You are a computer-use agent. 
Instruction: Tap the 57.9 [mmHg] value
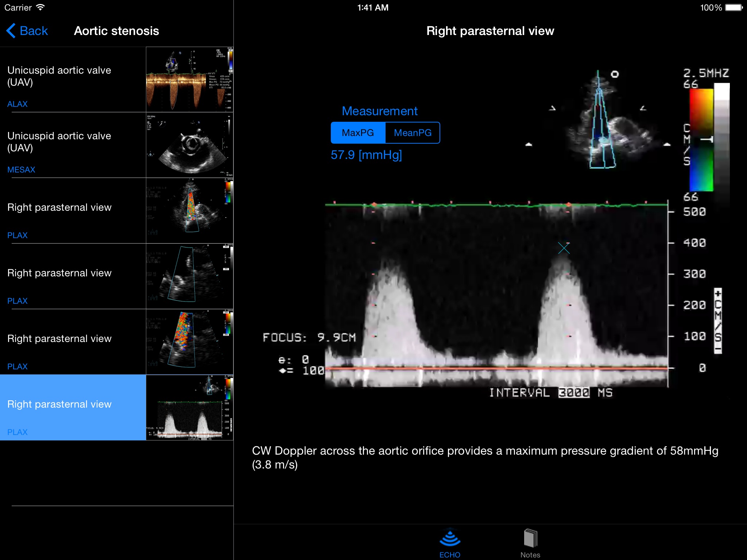point(366,155)
